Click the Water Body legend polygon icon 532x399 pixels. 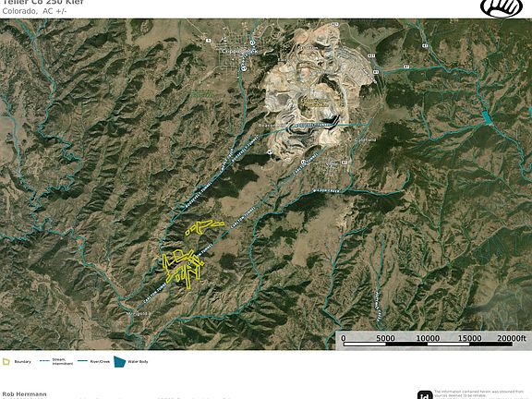119,362
